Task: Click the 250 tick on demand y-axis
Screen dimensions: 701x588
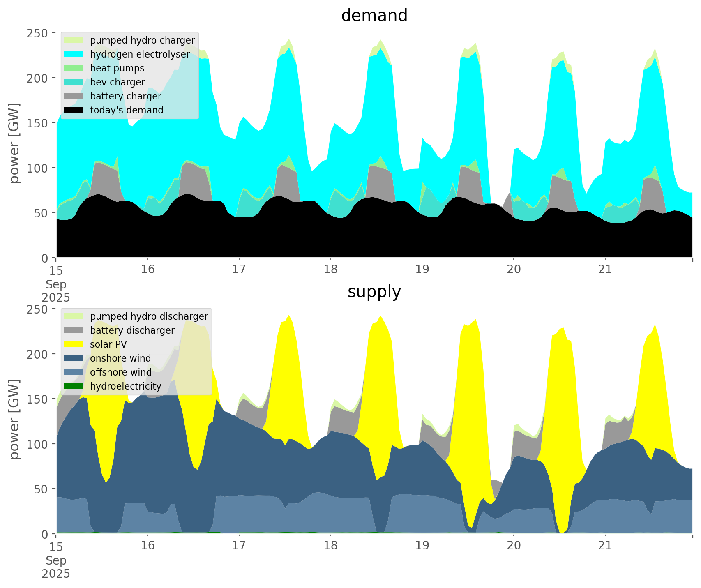Action: pos(38,33)
